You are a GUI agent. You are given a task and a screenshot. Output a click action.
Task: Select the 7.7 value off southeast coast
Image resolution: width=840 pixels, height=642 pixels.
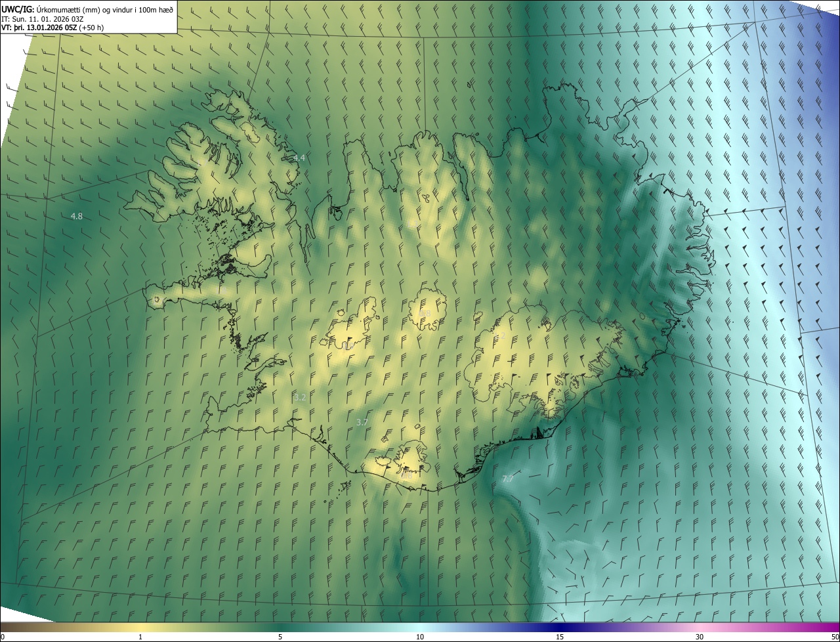click(507, 479)
